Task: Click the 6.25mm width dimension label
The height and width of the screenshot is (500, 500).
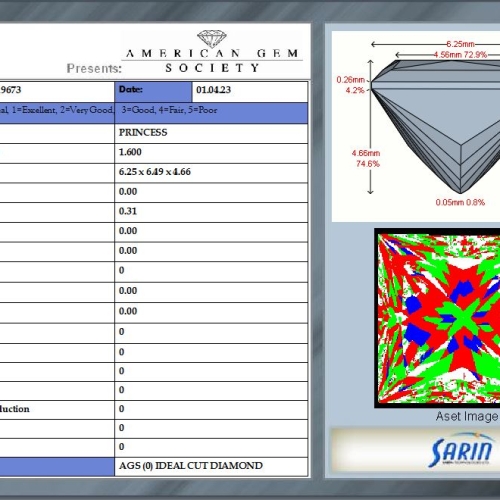Action: pos(460,44)
